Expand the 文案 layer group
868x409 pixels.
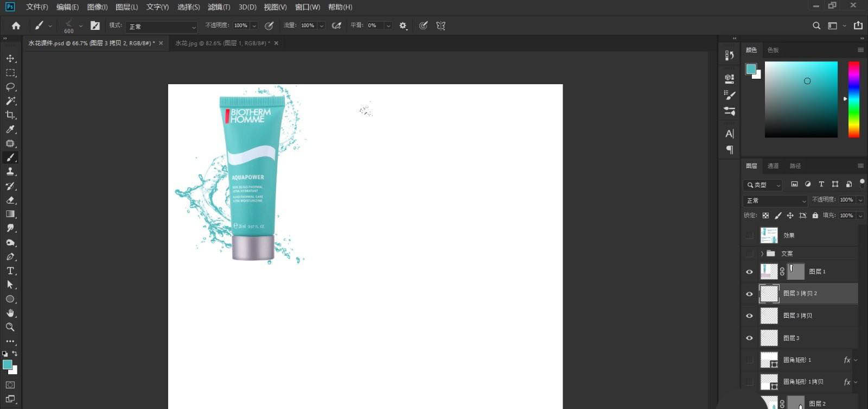pyautogui.click(x=762, y=254)
